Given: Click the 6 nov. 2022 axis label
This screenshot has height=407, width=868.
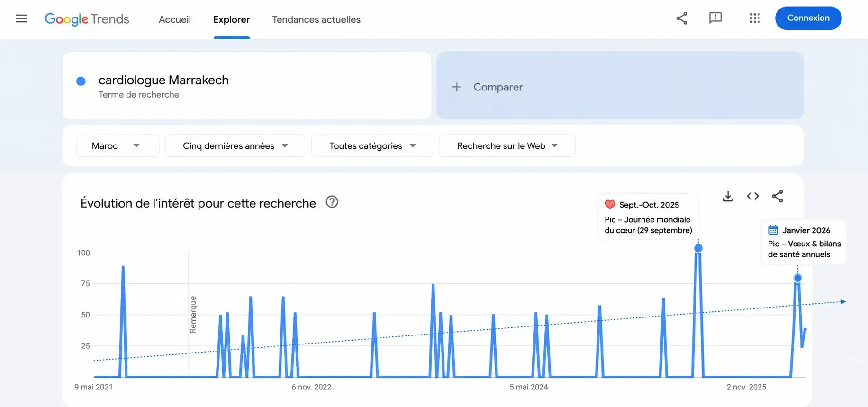Looking at the screenshot, I should 311,387.
